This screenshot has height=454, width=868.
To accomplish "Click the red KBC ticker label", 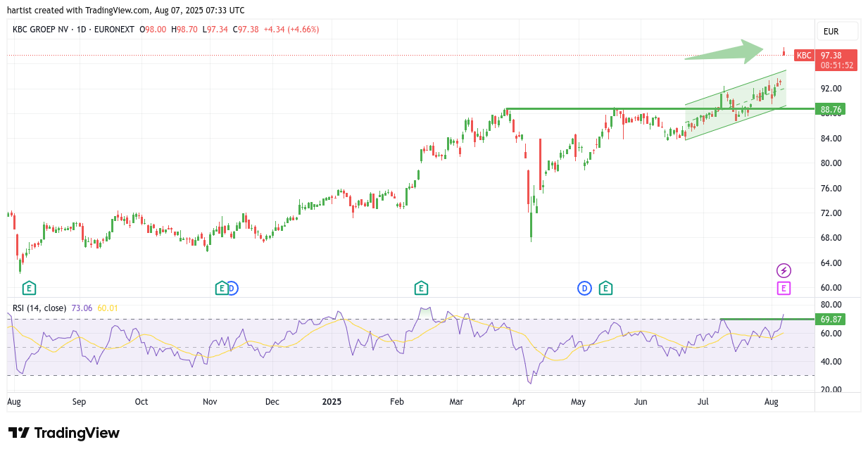I will [804, 55].
